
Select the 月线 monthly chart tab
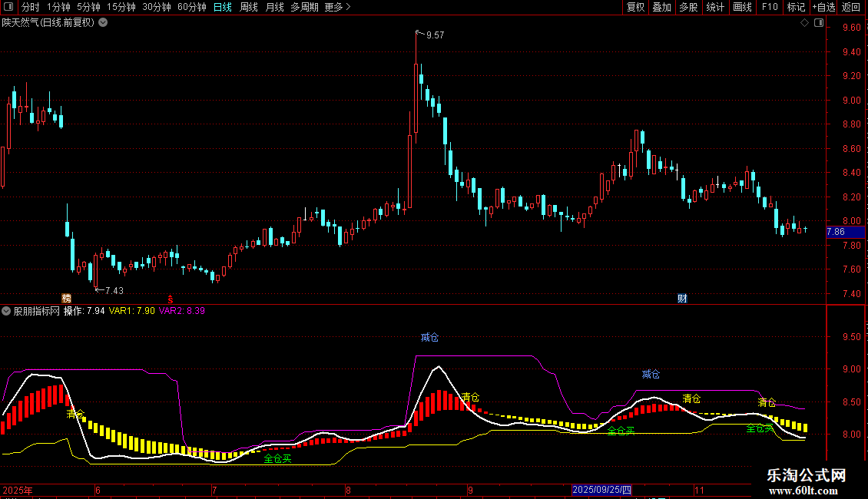pyautogui.click(x=274, y=7)
